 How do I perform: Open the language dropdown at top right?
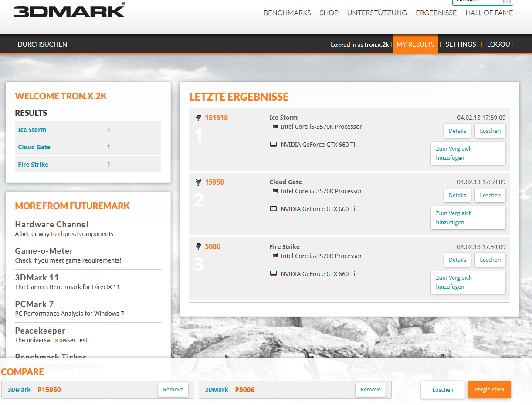click(x=482, y=2)
